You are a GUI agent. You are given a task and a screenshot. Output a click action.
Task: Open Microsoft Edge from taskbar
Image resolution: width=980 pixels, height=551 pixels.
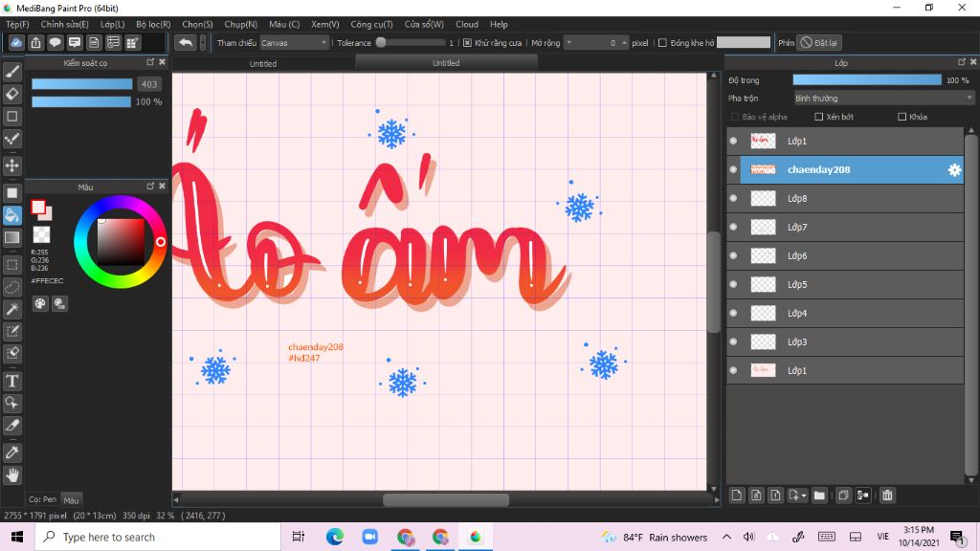(334, 537)
